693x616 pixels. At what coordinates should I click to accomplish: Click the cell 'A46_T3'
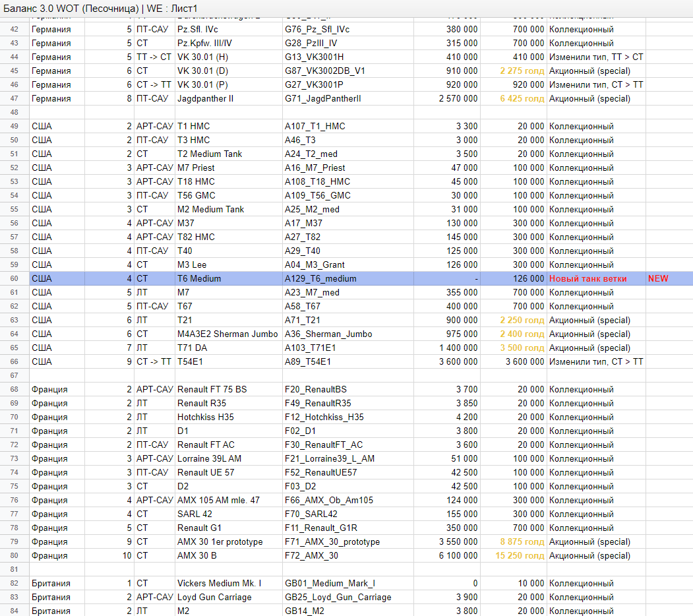348,140
